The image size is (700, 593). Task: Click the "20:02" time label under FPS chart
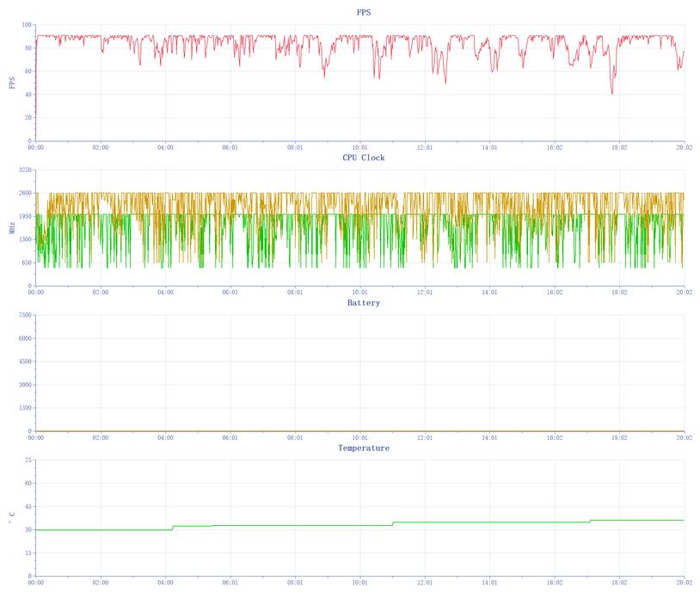point(684,147)
